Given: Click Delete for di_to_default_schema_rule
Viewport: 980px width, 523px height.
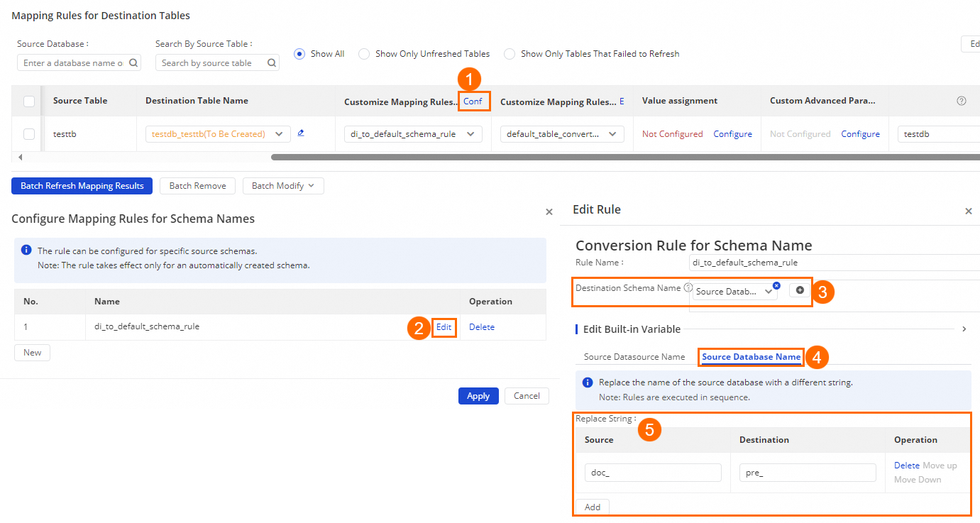Looking at the screenshot, I should 482,327.
